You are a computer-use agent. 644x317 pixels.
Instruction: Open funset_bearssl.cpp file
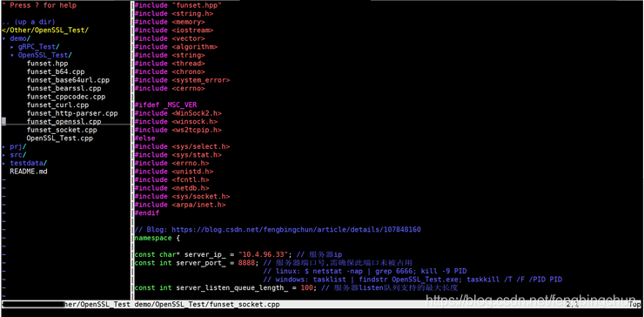[x=64, y=89]
